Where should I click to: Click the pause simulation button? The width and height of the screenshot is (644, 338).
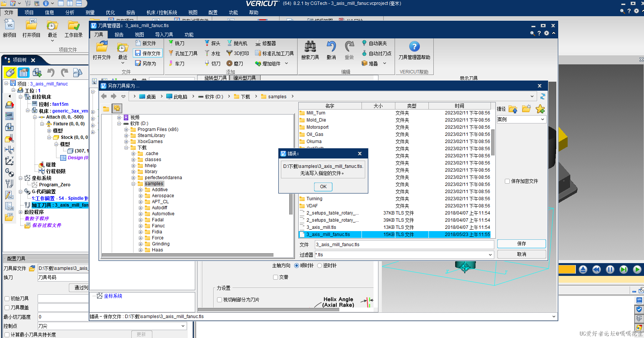[x=610, y=269]
